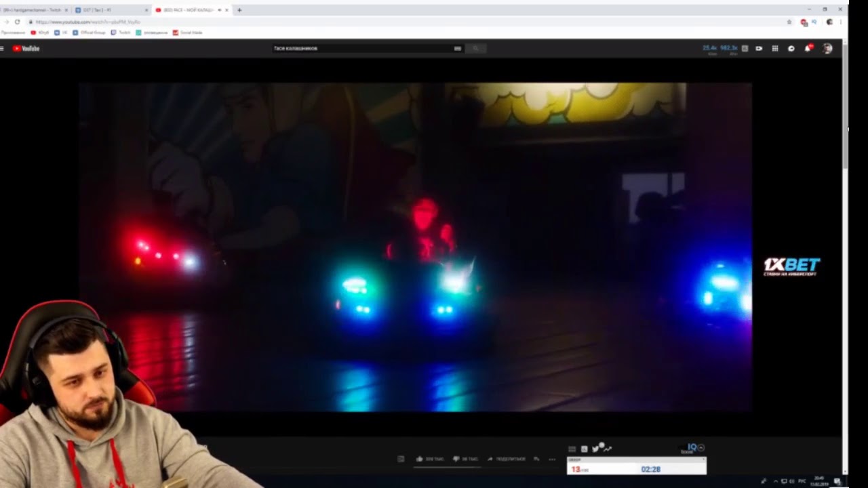Open the YouTube bookmark in bookmarks bar
The image size is (868, 488).
tap(40, 33)
